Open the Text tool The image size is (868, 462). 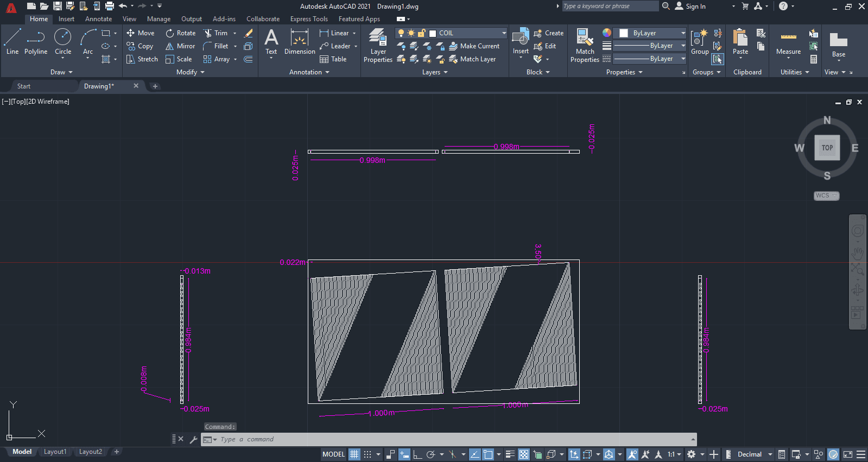point(271,42)
